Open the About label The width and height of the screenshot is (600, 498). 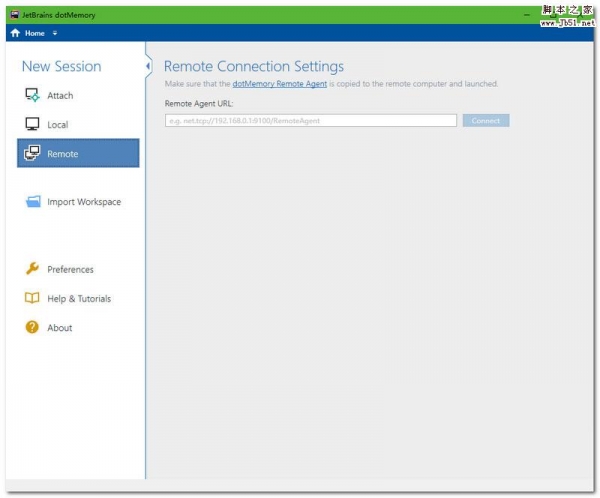click(60, 327)
